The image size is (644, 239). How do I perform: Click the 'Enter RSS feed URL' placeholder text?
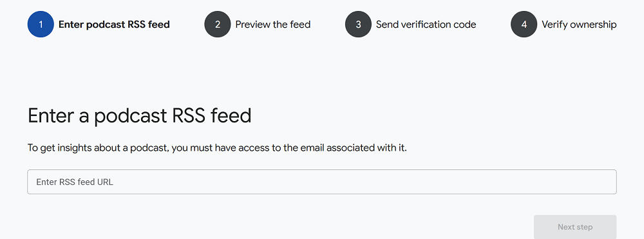tap(75, 182)
